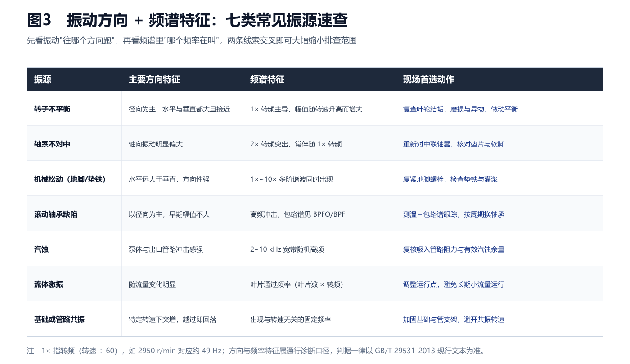630x364 pixels.
Task: Select the 滚动轴承缺陷 row label
Action: tap(56, 214)
